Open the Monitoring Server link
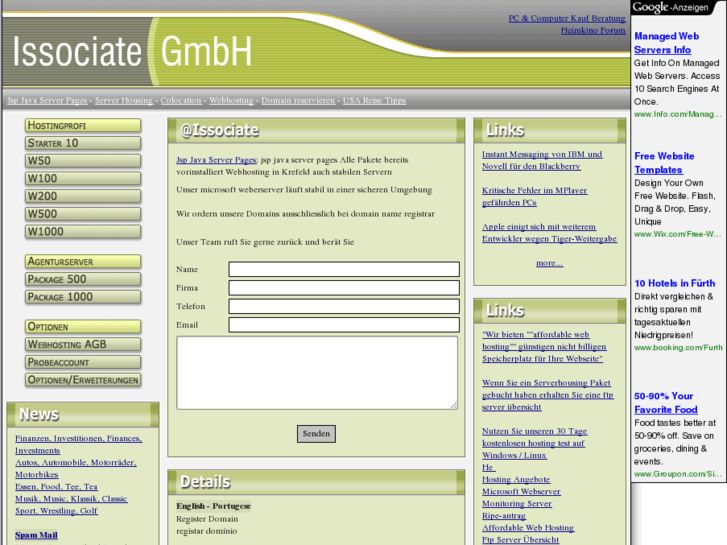 point(517,503)
